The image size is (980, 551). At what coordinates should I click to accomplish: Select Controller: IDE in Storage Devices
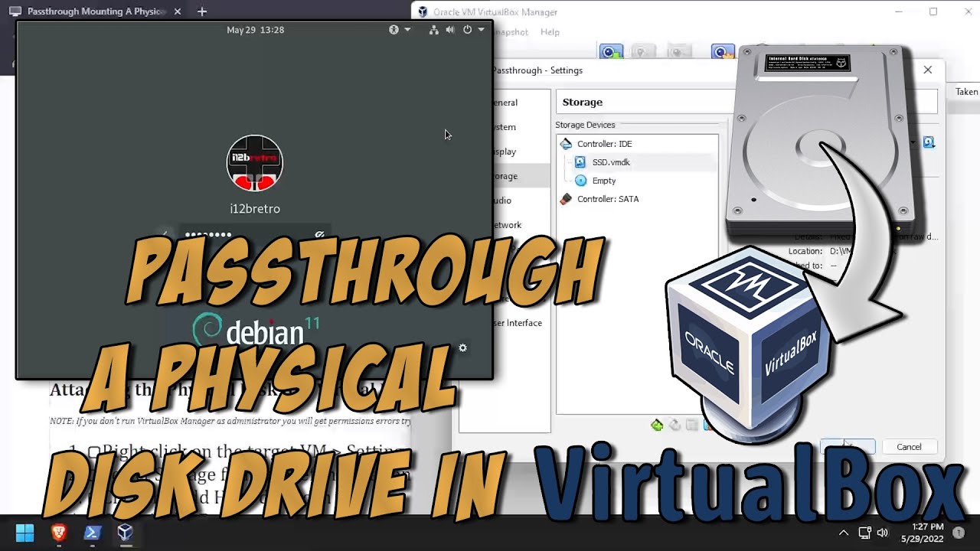click(x=604, y=144)
